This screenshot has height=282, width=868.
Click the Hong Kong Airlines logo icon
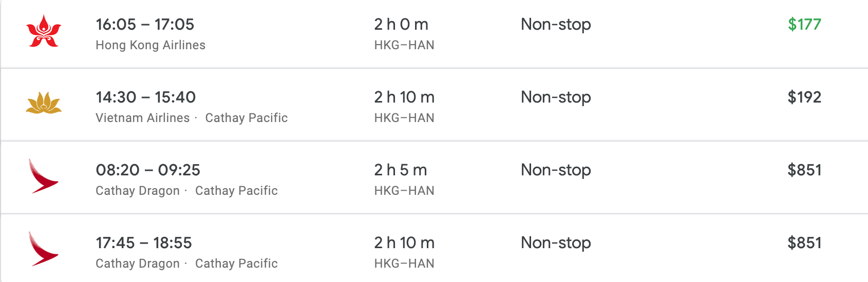(44, 31)
